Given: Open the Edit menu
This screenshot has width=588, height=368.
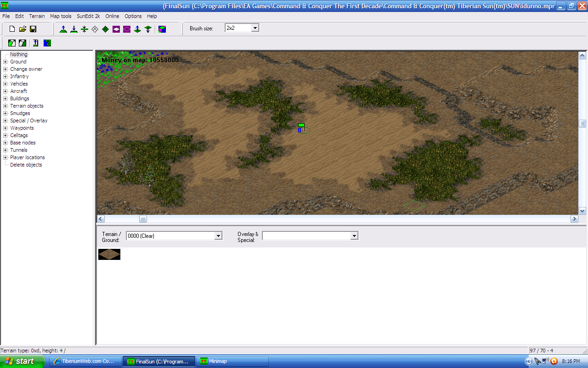Looking at the screenshot, I should 19,16.
